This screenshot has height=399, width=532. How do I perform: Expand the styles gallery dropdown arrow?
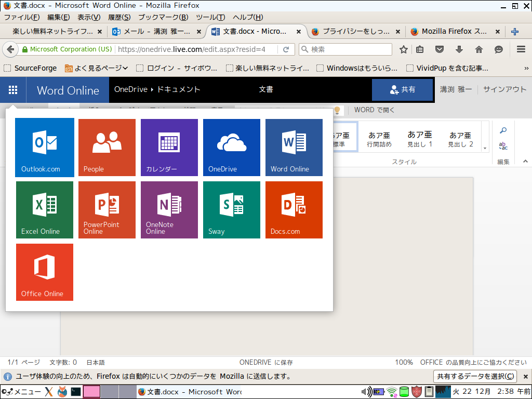[485, 148]
